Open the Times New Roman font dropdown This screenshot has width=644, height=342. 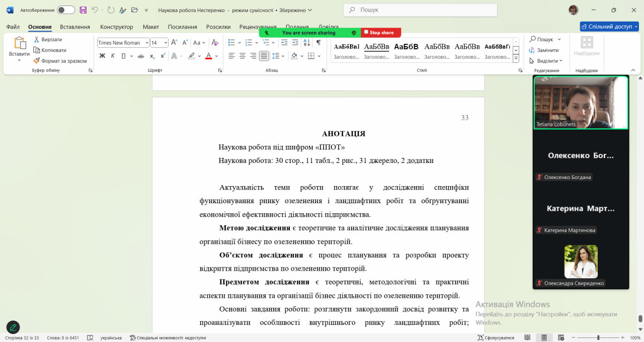click(x=146, y=43)
